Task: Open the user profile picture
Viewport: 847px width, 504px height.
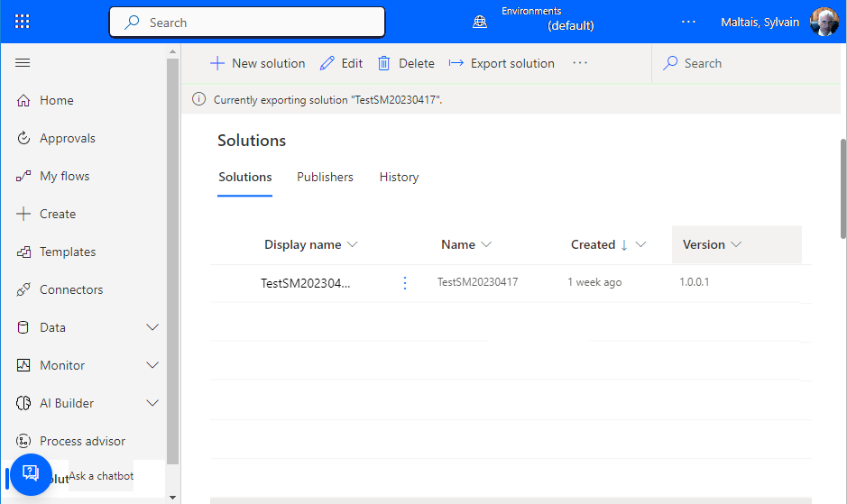Action: 824,22
